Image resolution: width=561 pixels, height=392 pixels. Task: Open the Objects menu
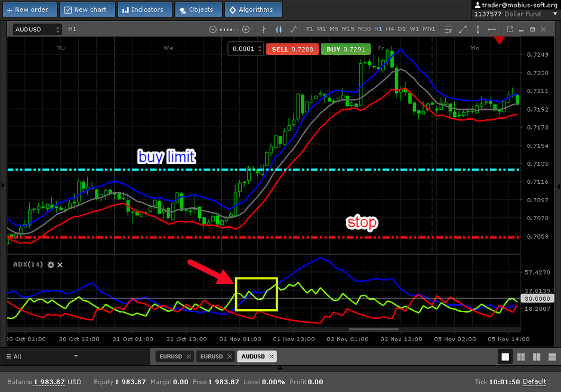tap(198, 10)
